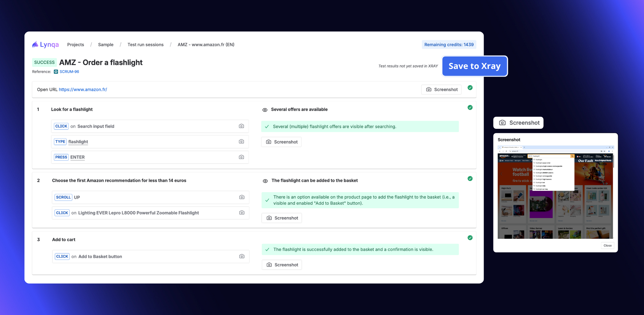Click the Lynqa logo icon
644x315 pixels.
tap(35, 44)
